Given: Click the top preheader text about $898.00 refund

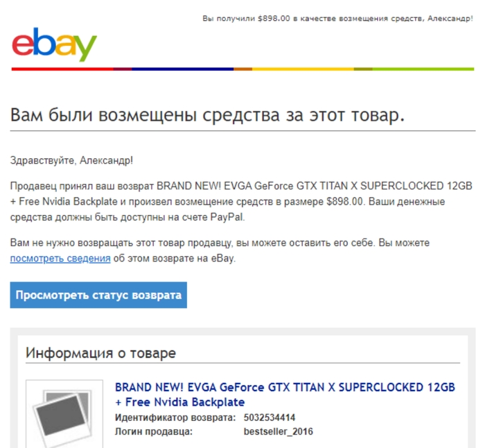Looking at the screenshot, I should pyautogui.click(x=337, y=19).
